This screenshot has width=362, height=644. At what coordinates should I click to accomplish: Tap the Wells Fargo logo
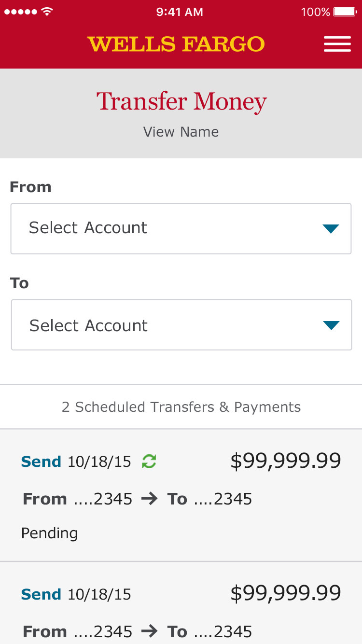click(176, 44)
